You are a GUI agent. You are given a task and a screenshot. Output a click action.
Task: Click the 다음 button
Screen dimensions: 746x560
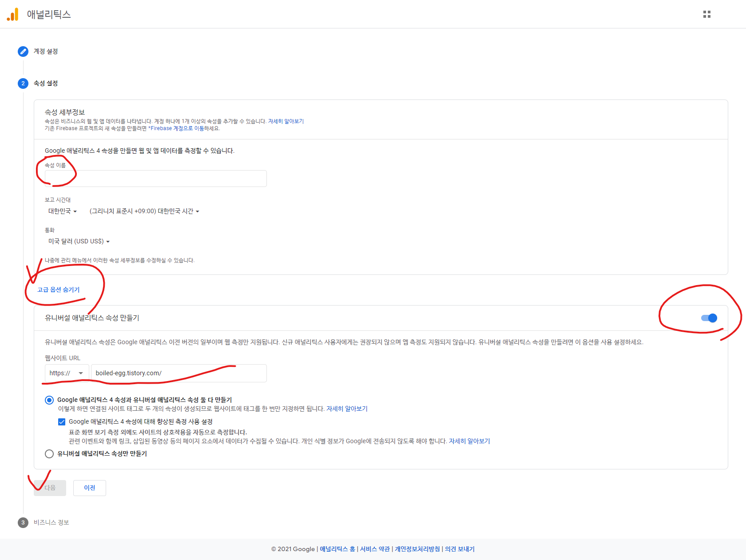(50, 488)
